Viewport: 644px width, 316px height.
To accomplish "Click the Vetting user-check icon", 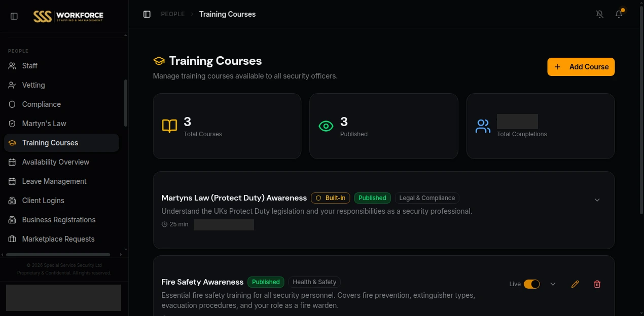I will tap(12, 85).
